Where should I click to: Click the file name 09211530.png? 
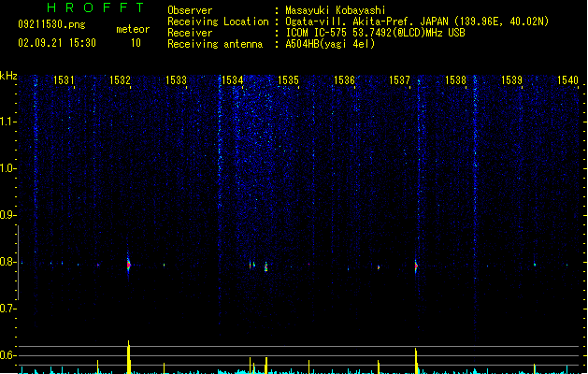tap(51, 24)
